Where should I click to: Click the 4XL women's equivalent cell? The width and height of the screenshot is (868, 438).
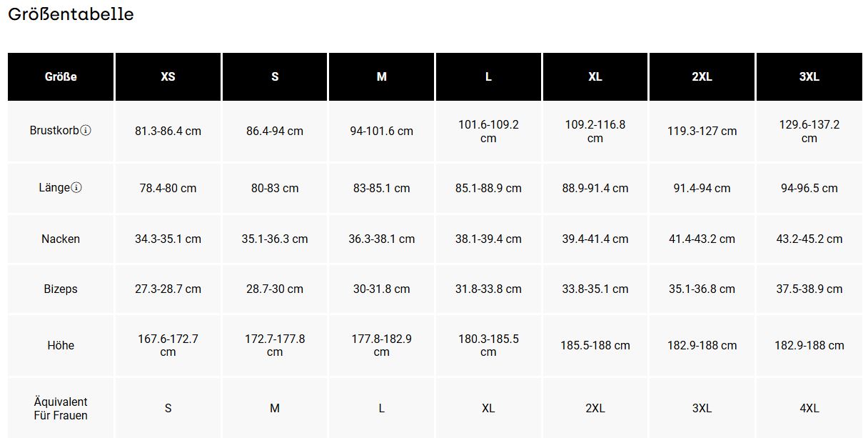(809, 409)
